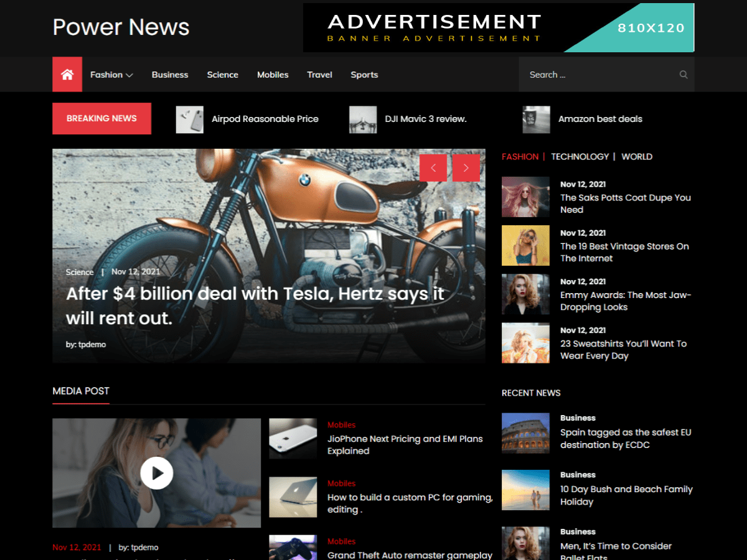Expand the Fashion menu dropdown
The image size is (747, 560).
click(x=111, y=74)
